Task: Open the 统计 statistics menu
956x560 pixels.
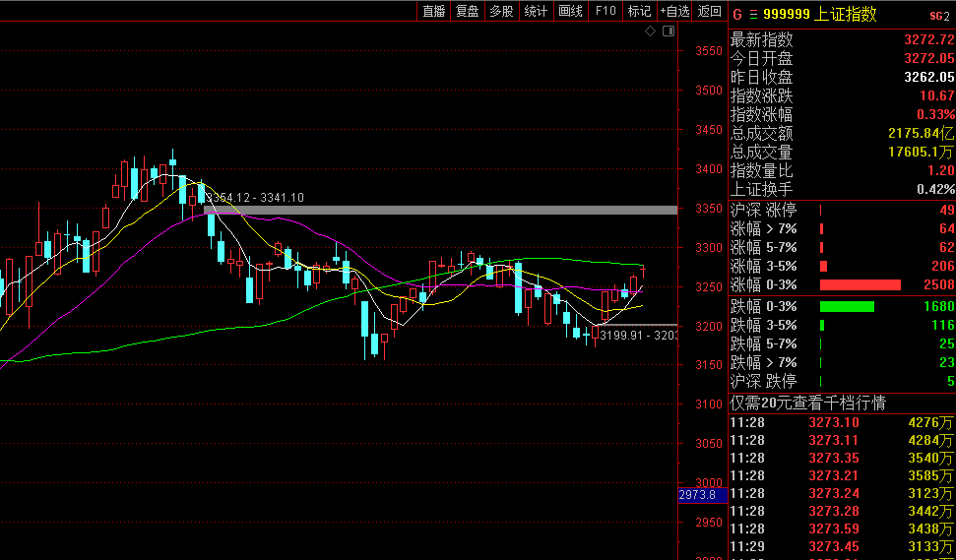Action: (x=536, y=11)
